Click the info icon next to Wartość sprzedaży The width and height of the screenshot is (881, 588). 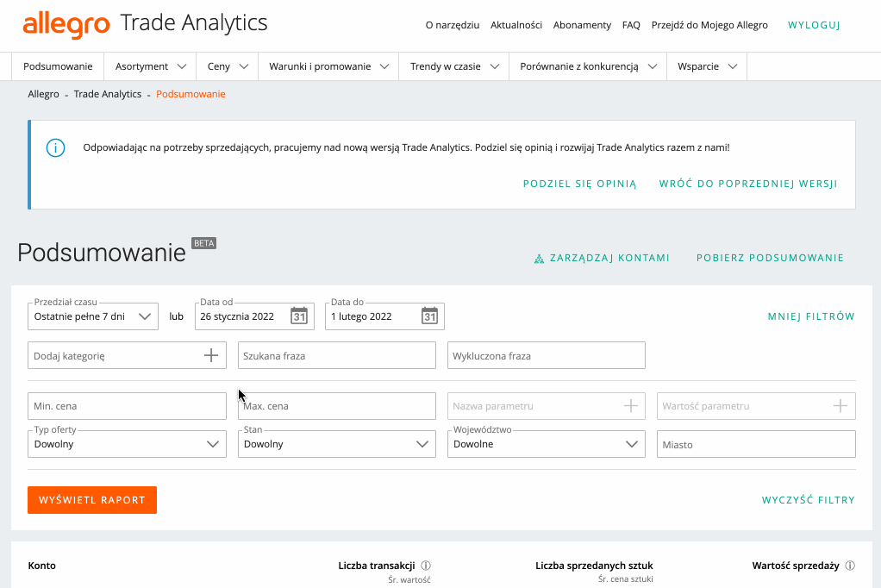click(850, 566)
